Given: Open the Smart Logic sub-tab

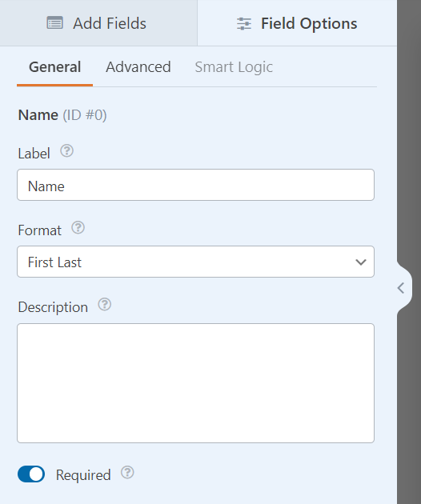Looking at the screenshot, I should point(234,67).
